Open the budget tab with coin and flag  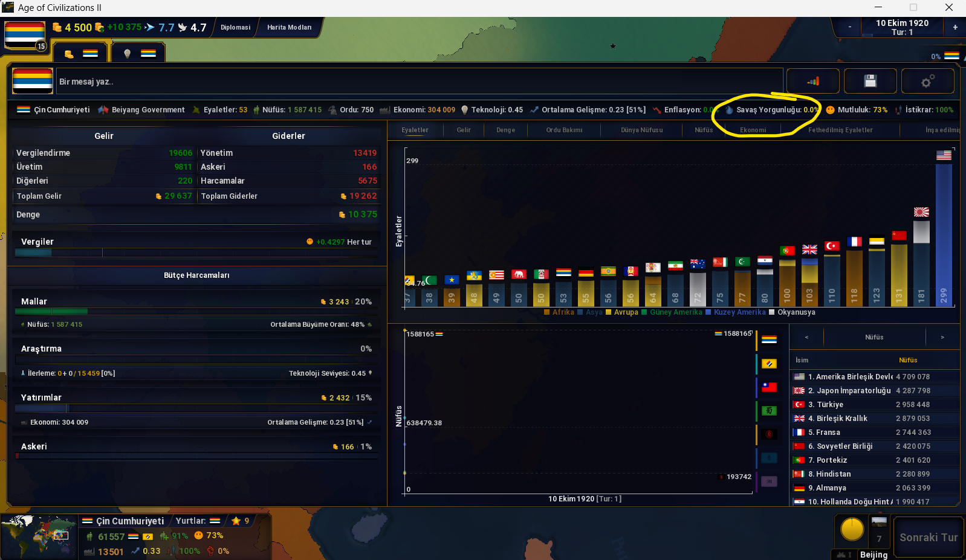click(80, 53)
